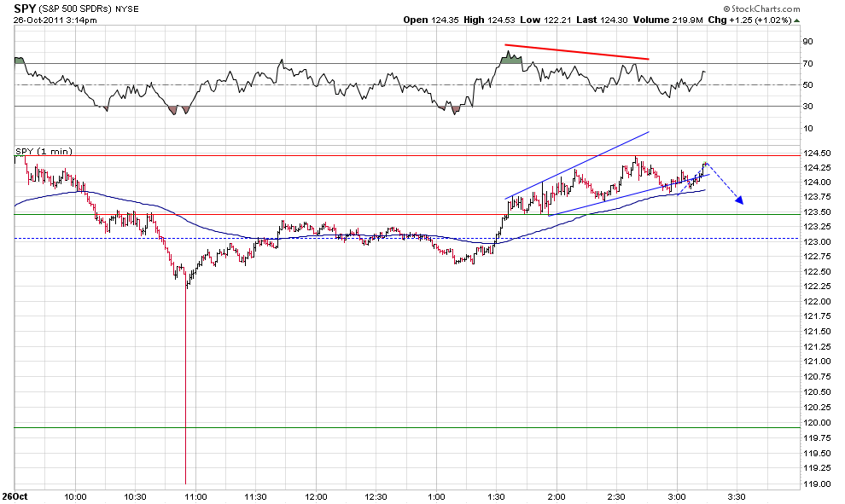The height and width of the screenshot is (504, 845).
Task: Click the 120.00 price axis label
Action: [817, 423]
